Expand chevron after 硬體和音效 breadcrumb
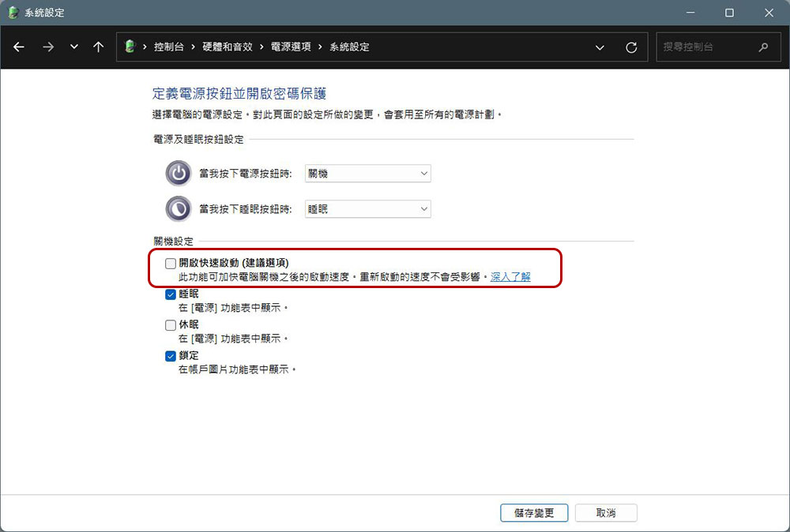Image resolution: width=790 pixels, height=532 pixels. pyautogui.click(x=261, y=47)
